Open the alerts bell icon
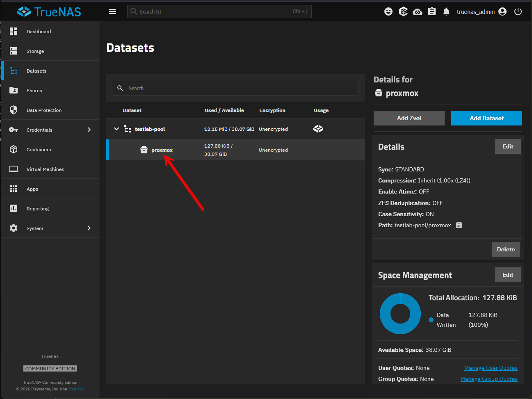 coord(446,11)
